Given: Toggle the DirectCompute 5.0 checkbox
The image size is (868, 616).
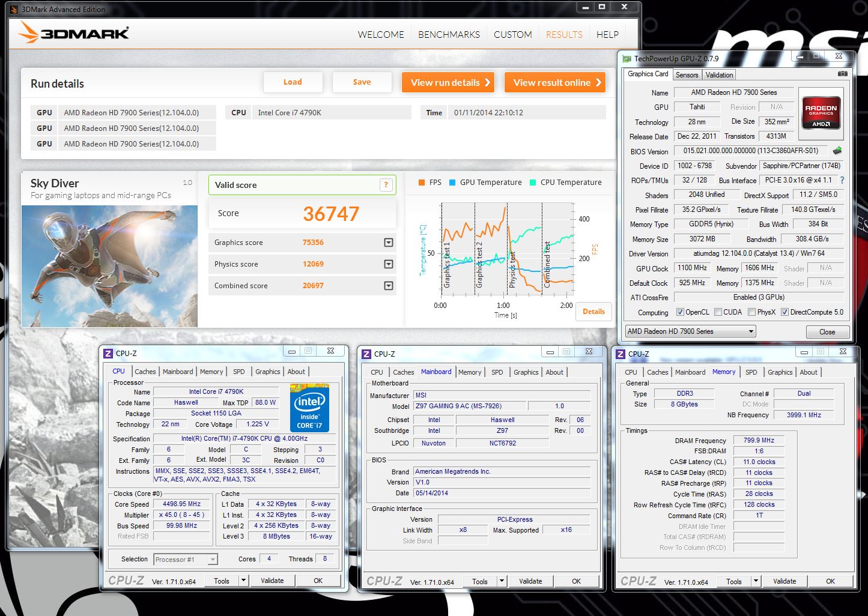Looking at the screenshot, I should (785, 312).
